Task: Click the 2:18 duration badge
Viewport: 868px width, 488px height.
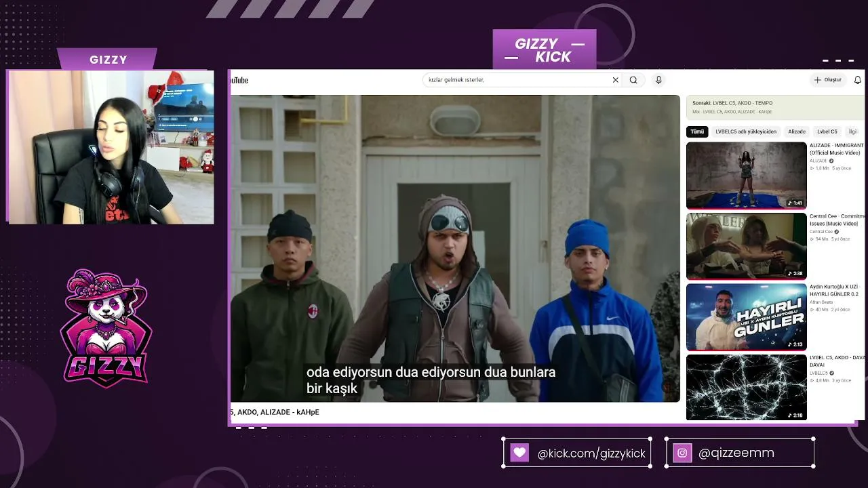Action: 796,415
